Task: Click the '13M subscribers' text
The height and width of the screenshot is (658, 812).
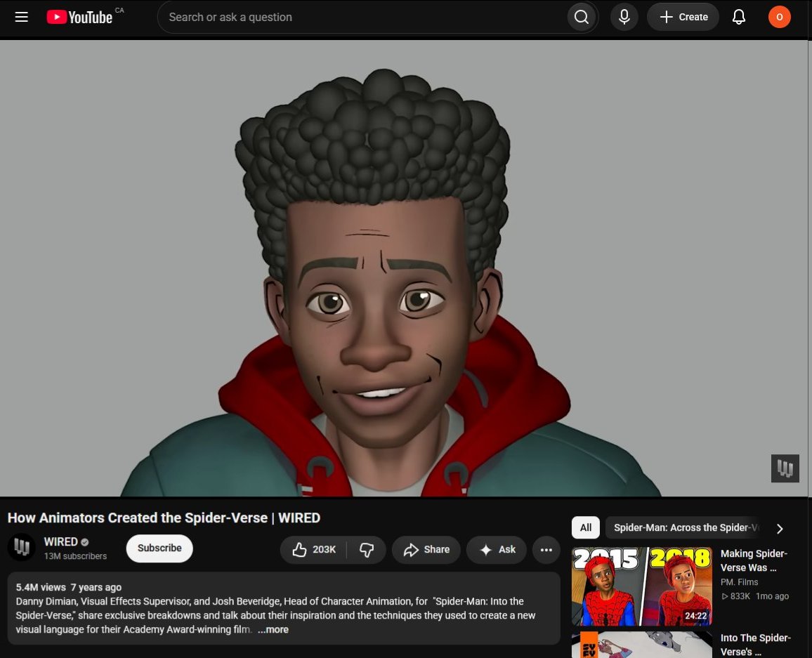Action: click(x=75, y=556)
